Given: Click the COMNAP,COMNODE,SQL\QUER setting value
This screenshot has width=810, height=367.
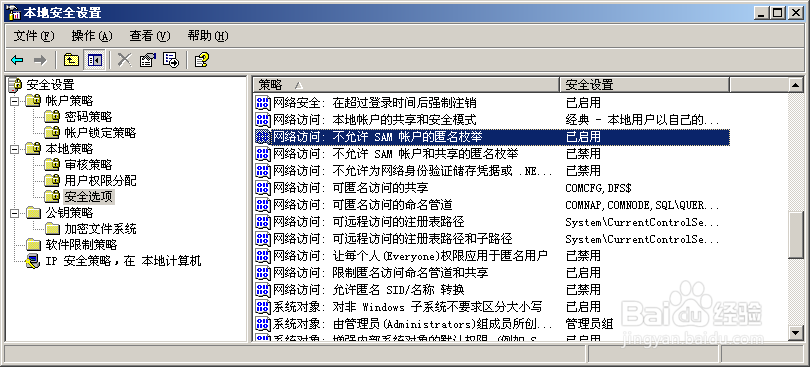Looking at the screenshot, I should pyautogui.click(x=642, y=205).
